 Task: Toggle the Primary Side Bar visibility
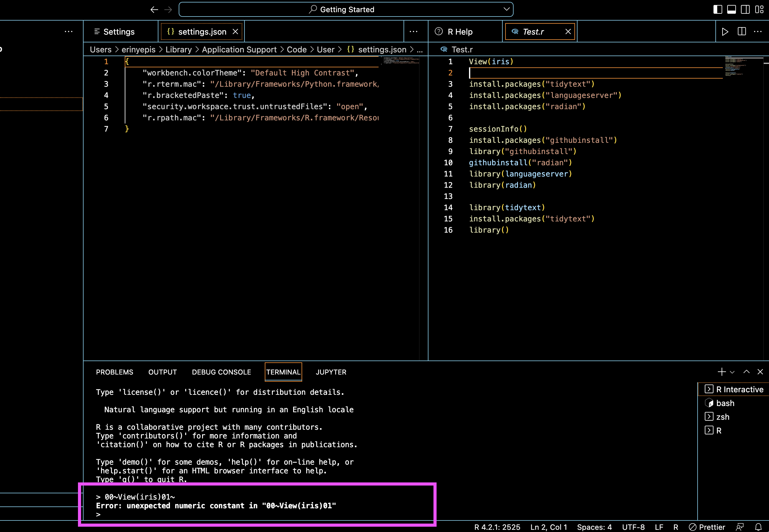click(717, 9)
